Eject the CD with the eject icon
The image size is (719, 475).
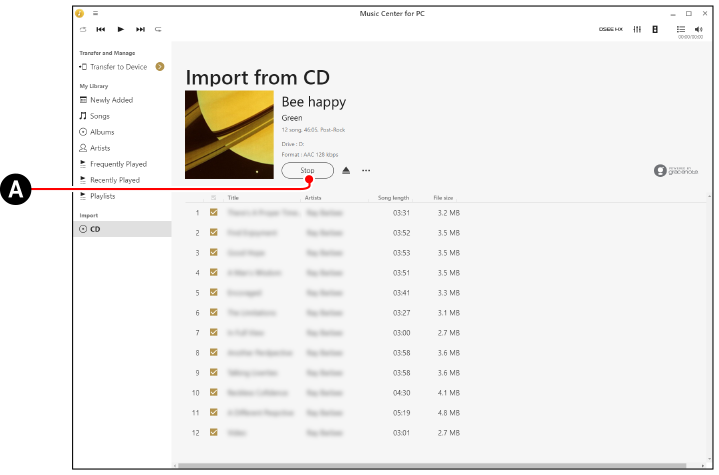(346, 171)
